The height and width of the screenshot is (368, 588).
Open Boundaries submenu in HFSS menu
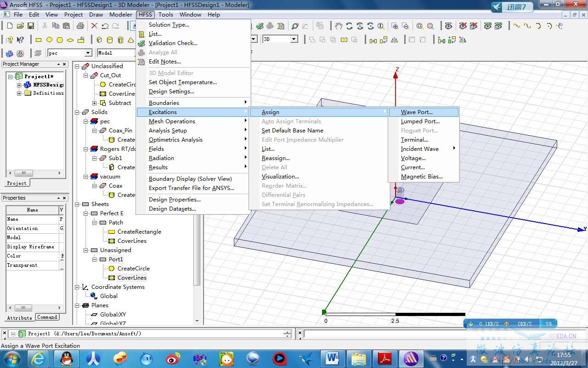point(193,103)
